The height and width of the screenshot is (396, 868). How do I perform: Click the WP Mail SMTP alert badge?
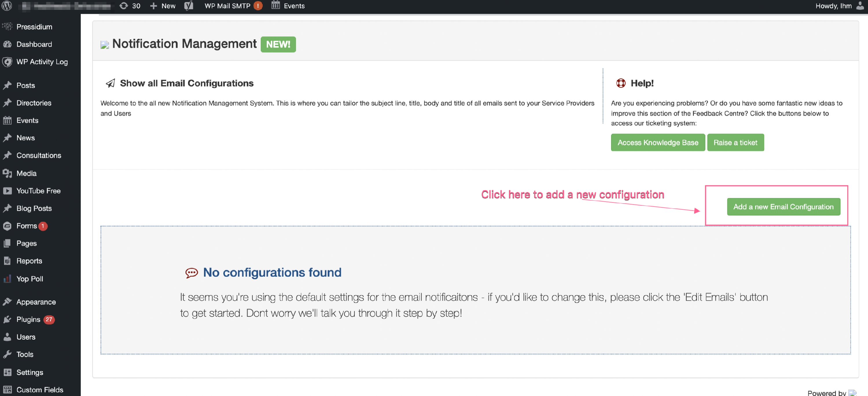click(258, 6)
